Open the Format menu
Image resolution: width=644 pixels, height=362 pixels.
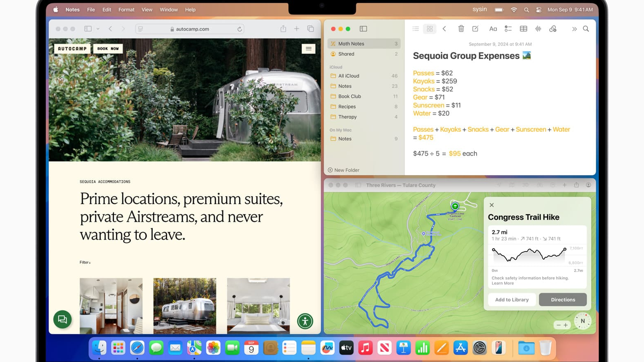[x=126, y=9]
